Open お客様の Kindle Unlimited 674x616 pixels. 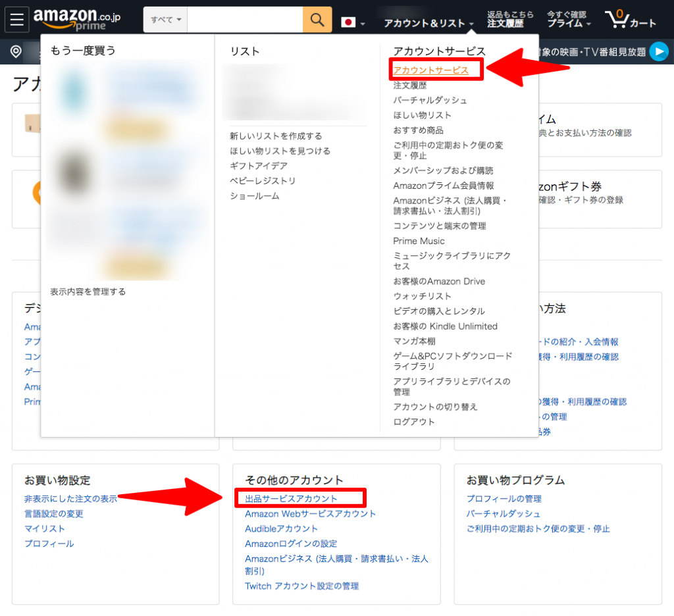(446, 326)
